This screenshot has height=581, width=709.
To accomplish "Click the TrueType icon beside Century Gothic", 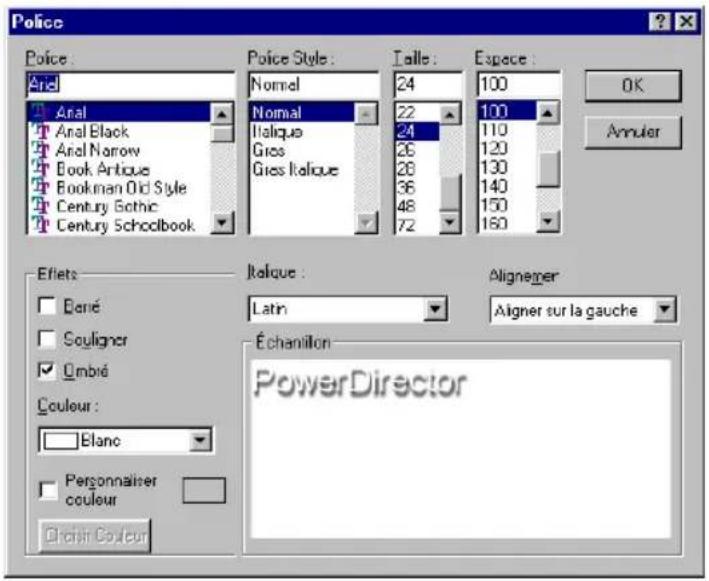I will click(x=42, y=206).
